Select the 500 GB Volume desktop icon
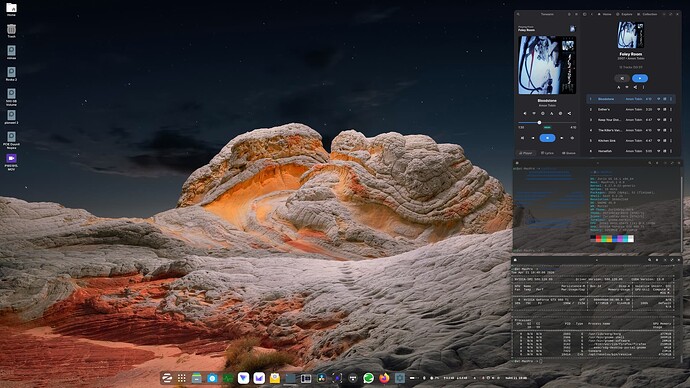The image size is (690, 388). coord(11,96)
